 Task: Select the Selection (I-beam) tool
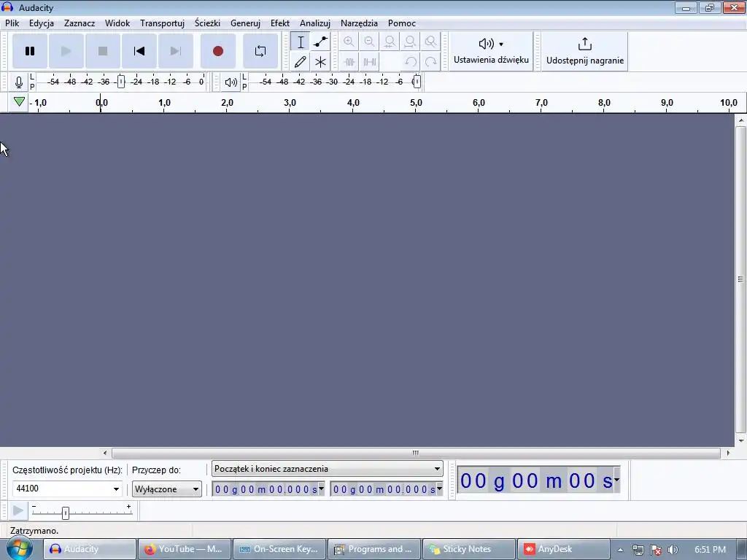(x=301, y=42)
